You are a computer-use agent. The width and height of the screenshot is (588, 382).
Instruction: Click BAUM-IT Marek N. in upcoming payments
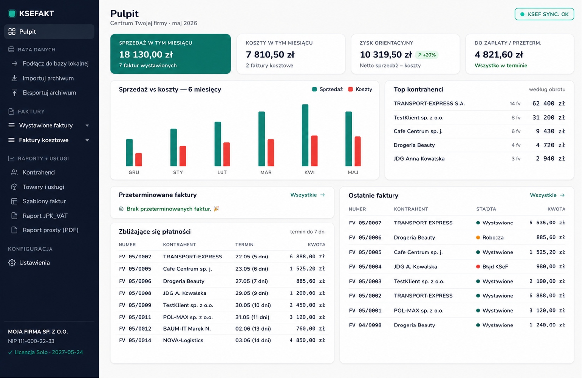click(x=187, y=329)
